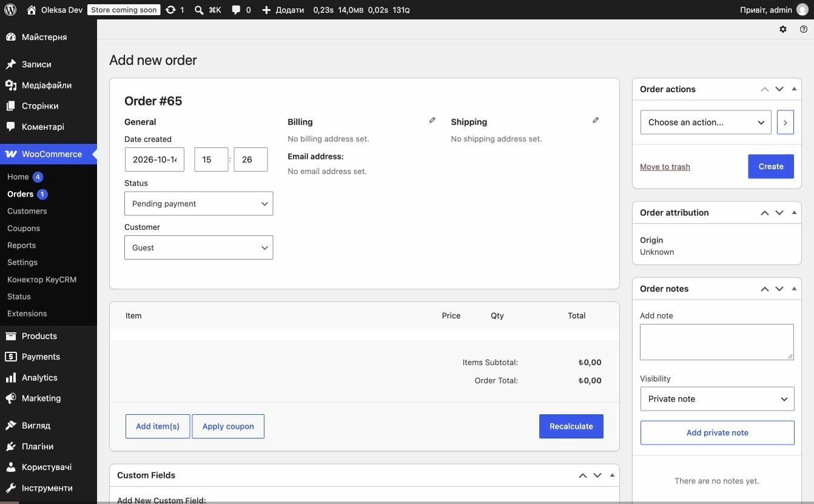The height and width of the screenshot is (504, 814).
Task: Focus the Date created field
Action: pos(155,160)
